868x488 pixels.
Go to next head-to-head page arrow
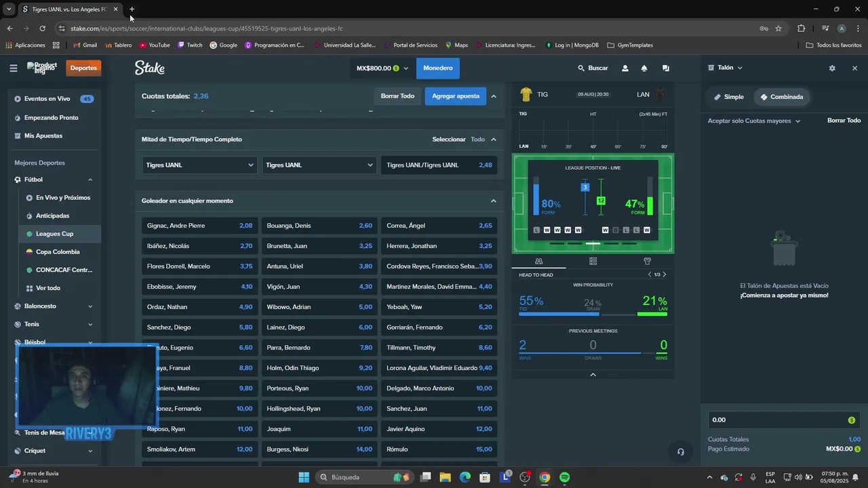point(665,274)
